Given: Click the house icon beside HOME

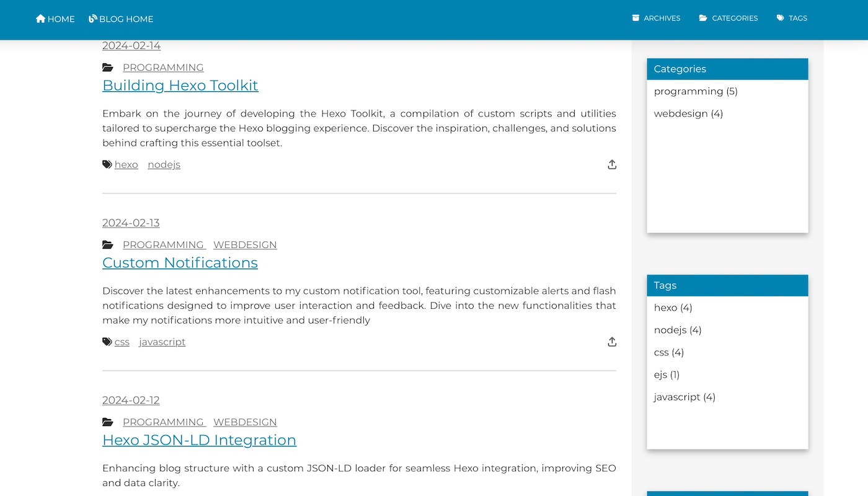Looking at the screenshot, I should (40, 19).
